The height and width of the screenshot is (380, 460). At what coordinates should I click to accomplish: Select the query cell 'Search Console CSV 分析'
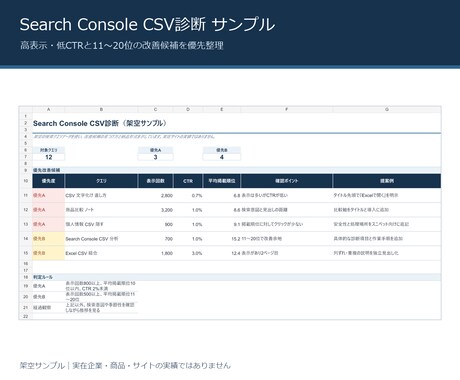pos(101,239)
